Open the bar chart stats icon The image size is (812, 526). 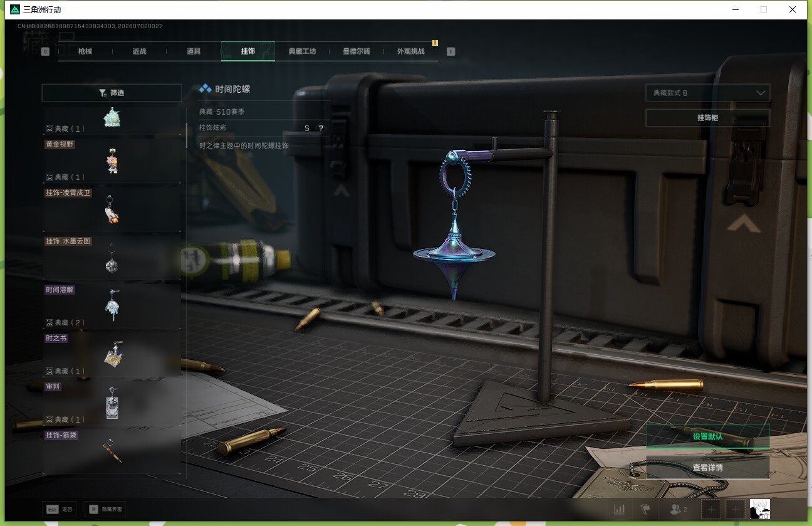[620, 510]
